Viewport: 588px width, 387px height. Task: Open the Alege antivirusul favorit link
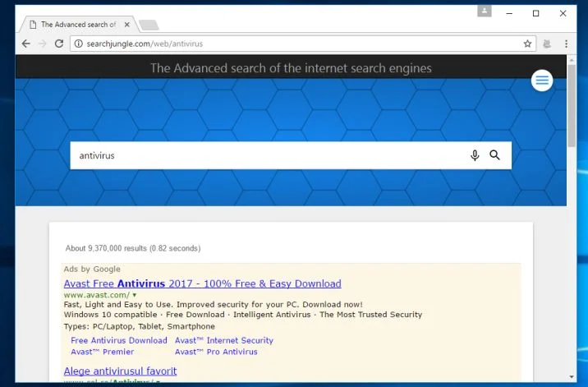(120, 371)
